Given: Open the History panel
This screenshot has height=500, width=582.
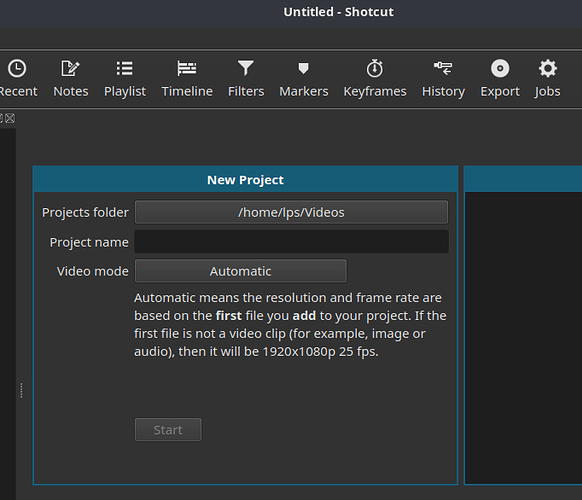Looking at the screenshot, I should (443, 78).
